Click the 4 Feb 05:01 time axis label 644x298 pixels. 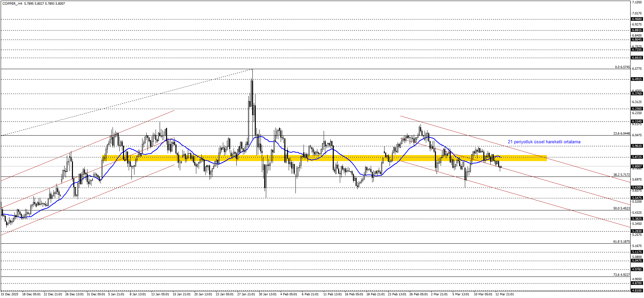tap(289, 294)
